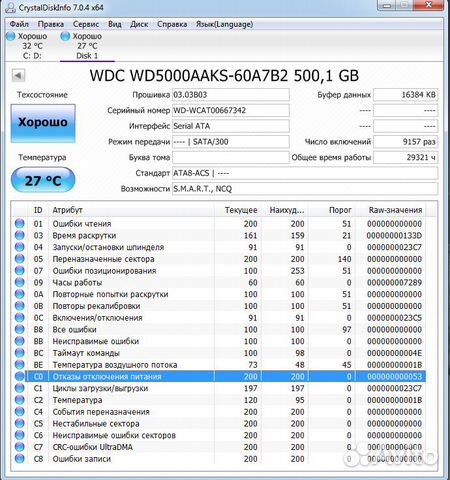Click the ATA8-ACS standard field
450x480 pixels.
305,173
